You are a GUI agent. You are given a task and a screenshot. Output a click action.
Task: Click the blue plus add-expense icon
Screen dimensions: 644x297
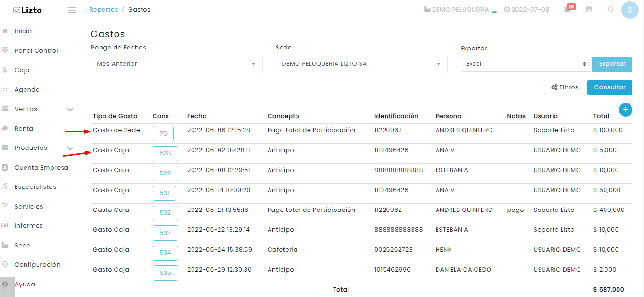pos(626,110)
